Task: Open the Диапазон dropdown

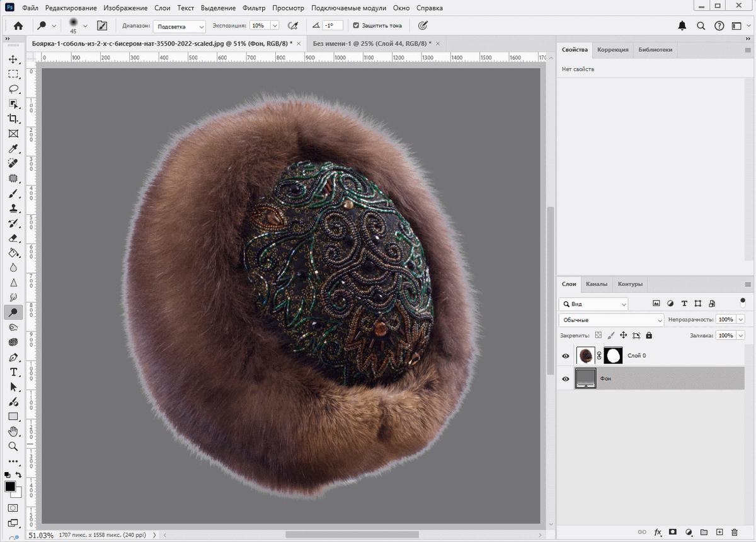Action: (x=180, y=26)
